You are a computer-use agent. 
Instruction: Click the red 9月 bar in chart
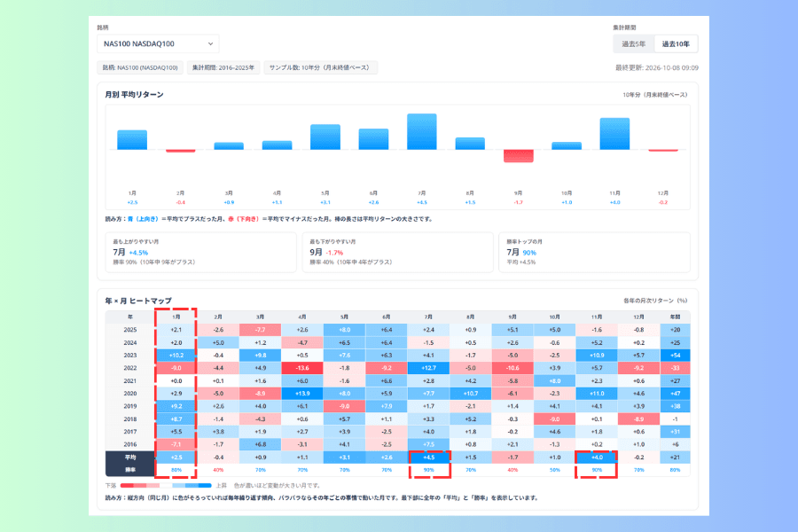point(518,156)
